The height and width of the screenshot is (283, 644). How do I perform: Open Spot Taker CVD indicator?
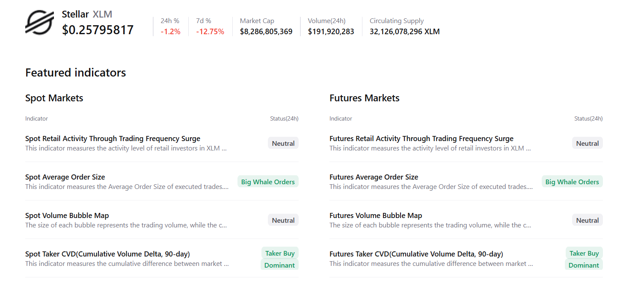click(107, 254)
